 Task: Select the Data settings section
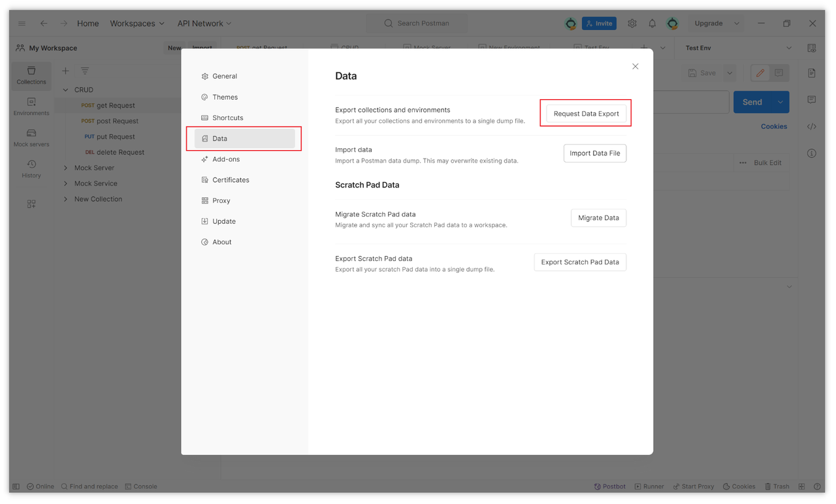click(x=244, y=138)
